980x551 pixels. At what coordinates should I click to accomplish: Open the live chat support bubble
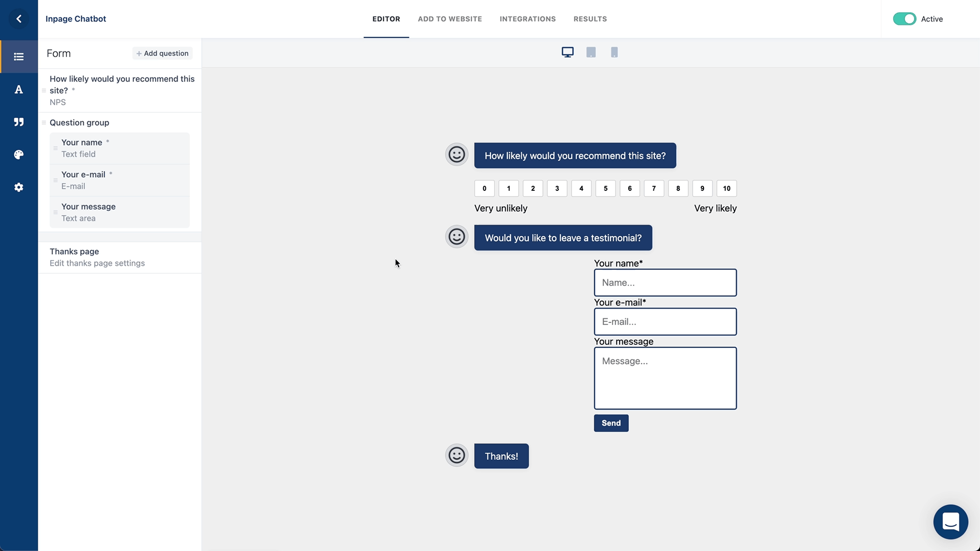click(950, 522)
